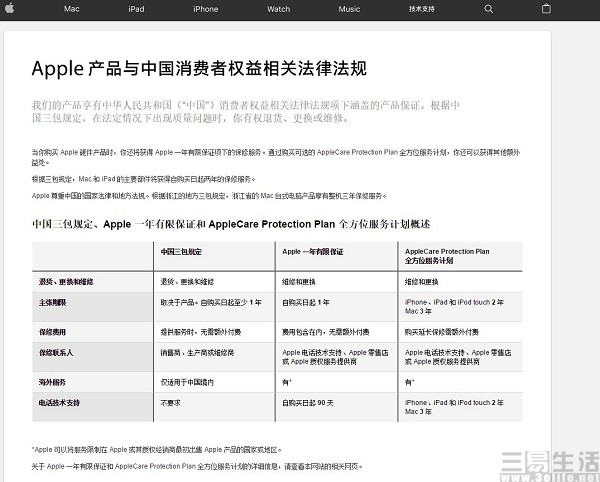Viewport: 600px width, 482px height.
Task: Click cell 提供服务时，无需额外付费
Action: pyautogui.click(x=201, y=332)
